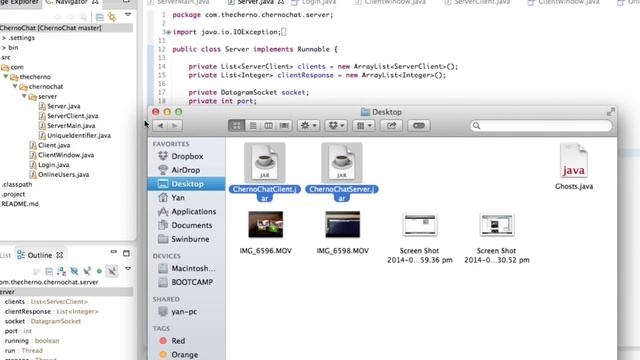
Task: Switch Finder to Cover Flow view
Action: pyautogui.click(x=284, y=126)
